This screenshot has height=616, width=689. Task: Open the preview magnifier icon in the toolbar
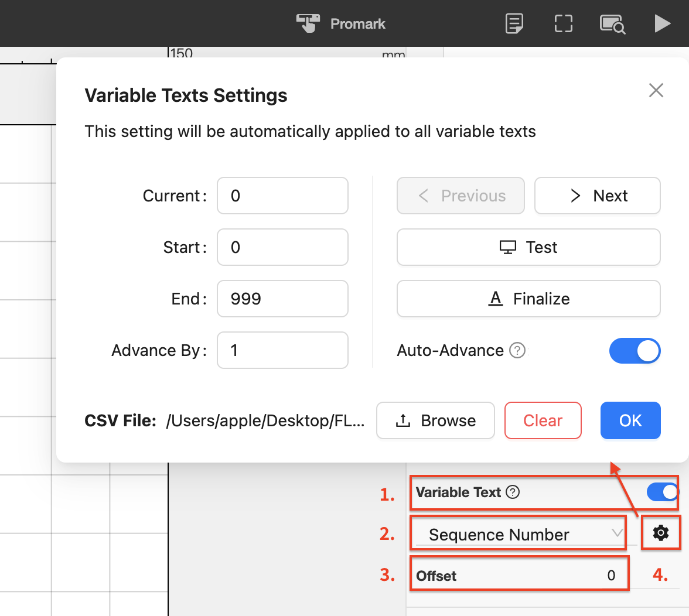612,23
